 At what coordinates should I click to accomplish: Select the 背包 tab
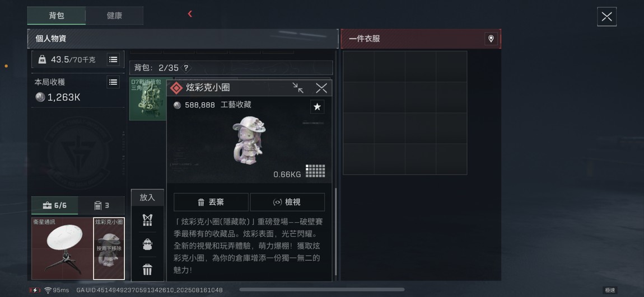coord(56,16)
